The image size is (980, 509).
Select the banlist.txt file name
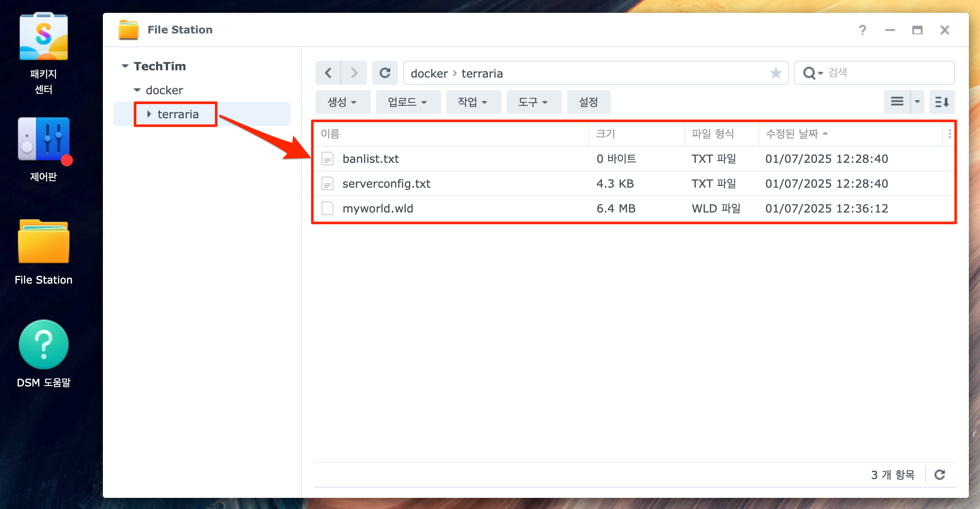point(371,159)
